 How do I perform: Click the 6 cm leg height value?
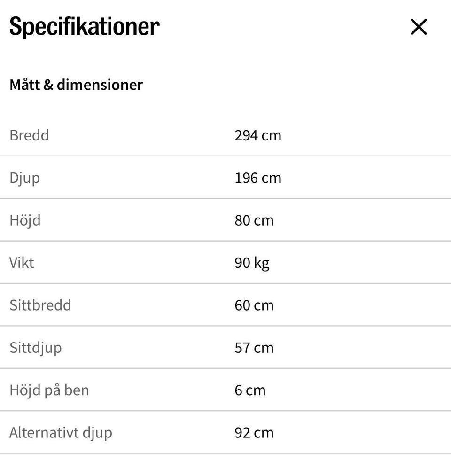[250, 390]
